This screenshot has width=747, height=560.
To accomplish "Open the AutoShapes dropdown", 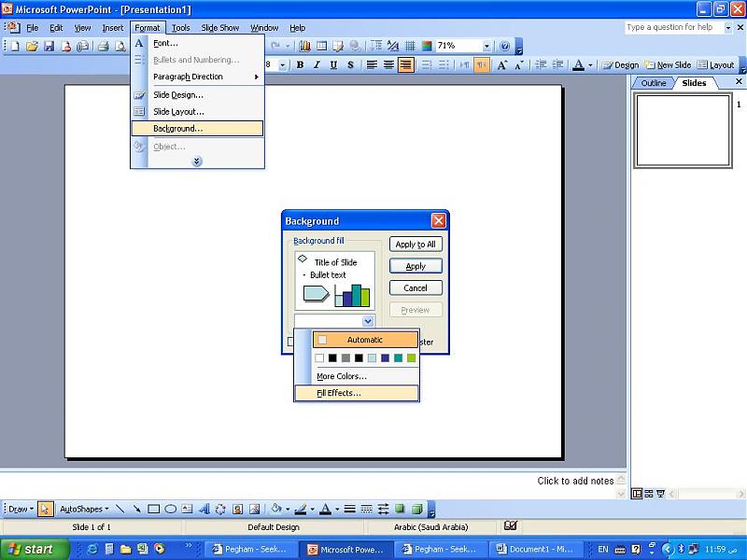I will pos(84,509).
